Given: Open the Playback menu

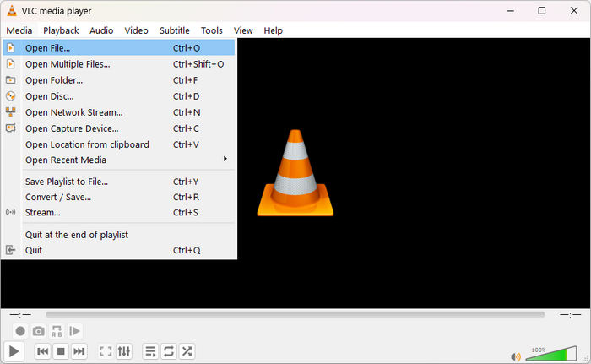Looking at the screenshot, I should tap(61, 30).
